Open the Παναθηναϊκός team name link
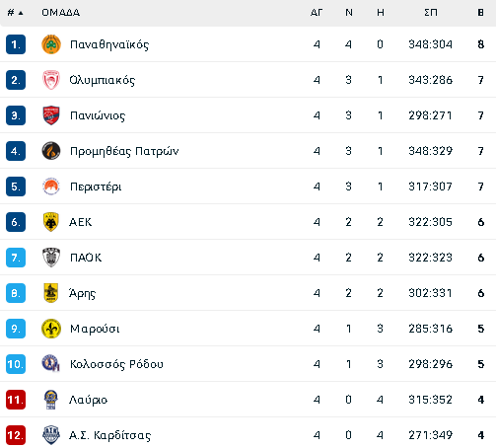 point(109,44)
